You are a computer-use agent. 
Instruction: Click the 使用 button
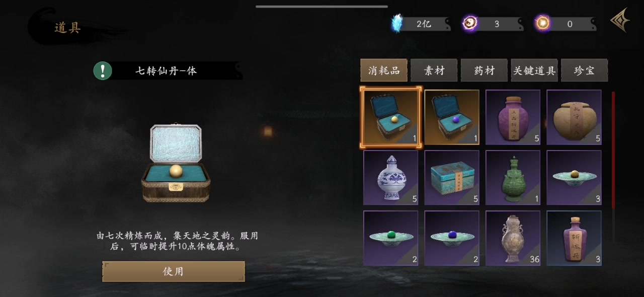[x=174, y=271]
